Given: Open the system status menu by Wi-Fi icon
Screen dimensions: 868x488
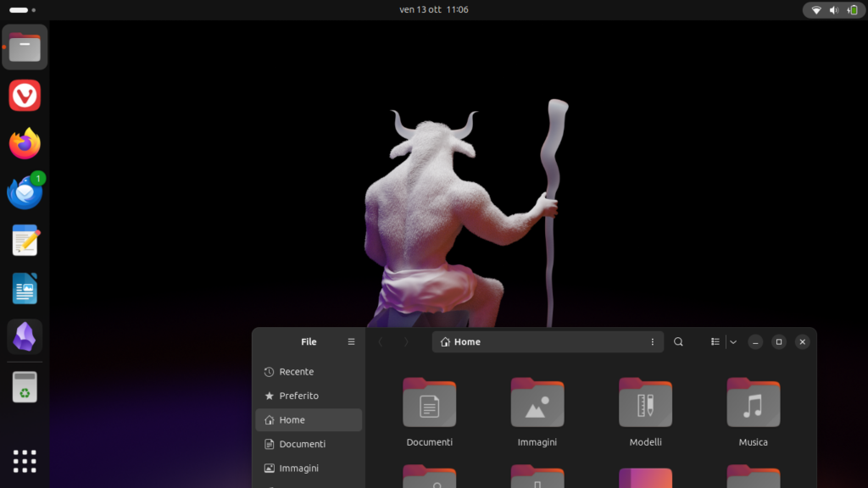Looking at the screenshot, I should coord(816,10).
